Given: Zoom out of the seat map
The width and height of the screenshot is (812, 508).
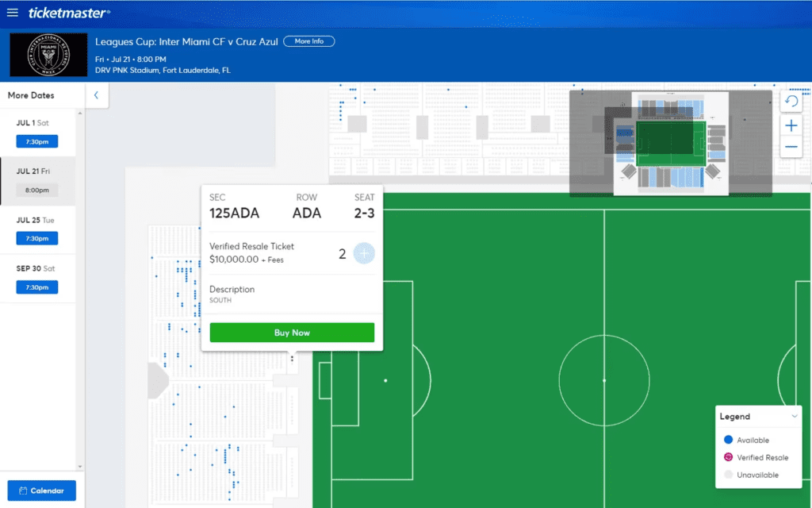Looking at the screenshot, I should (791, 147).
